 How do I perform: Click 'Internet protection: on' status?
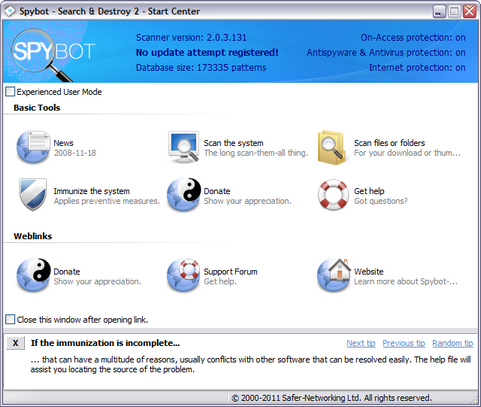coord(417,67)
